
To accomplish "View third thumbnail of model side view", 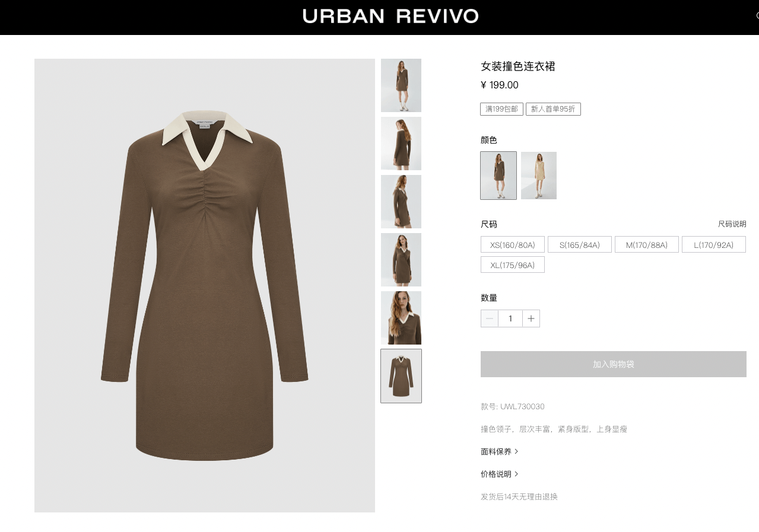I will pos(401,202).
